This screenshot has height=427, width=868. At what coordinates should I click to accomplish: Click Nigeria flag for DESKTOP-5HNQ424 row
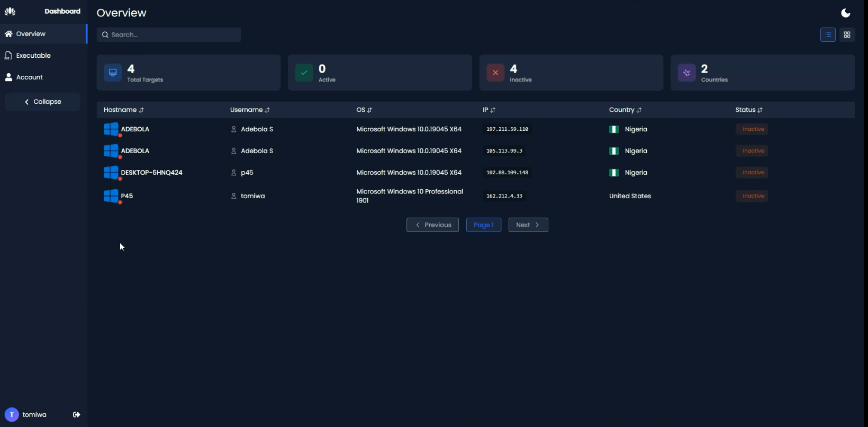pyautogui.click(x=614, y=173)
